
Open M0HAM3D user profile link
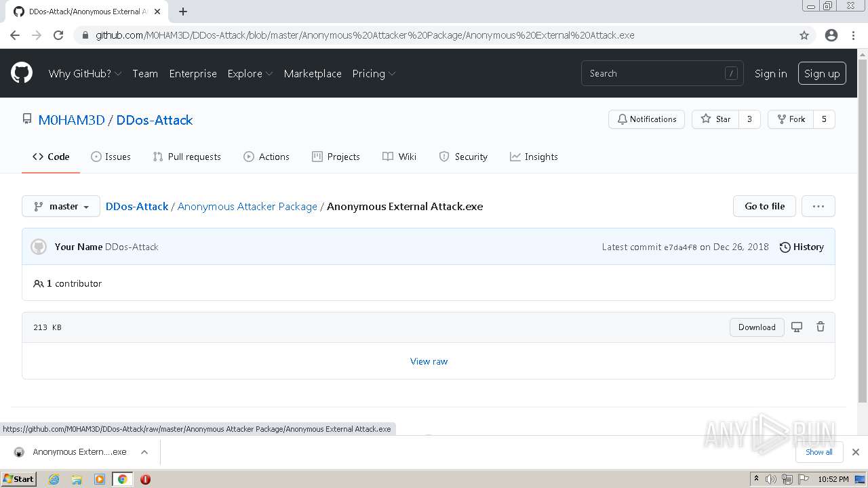pyautogui.click(x=72, y=120)
